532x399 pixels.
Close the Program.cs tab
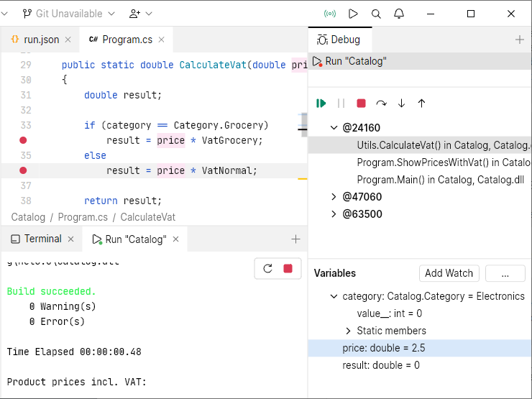[x=162, y=40]
